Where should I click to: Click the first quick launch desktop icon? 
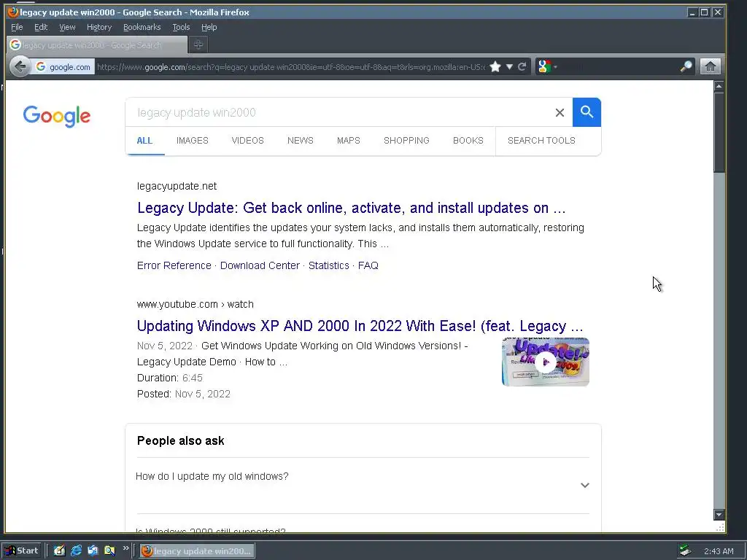click(60, 551)
